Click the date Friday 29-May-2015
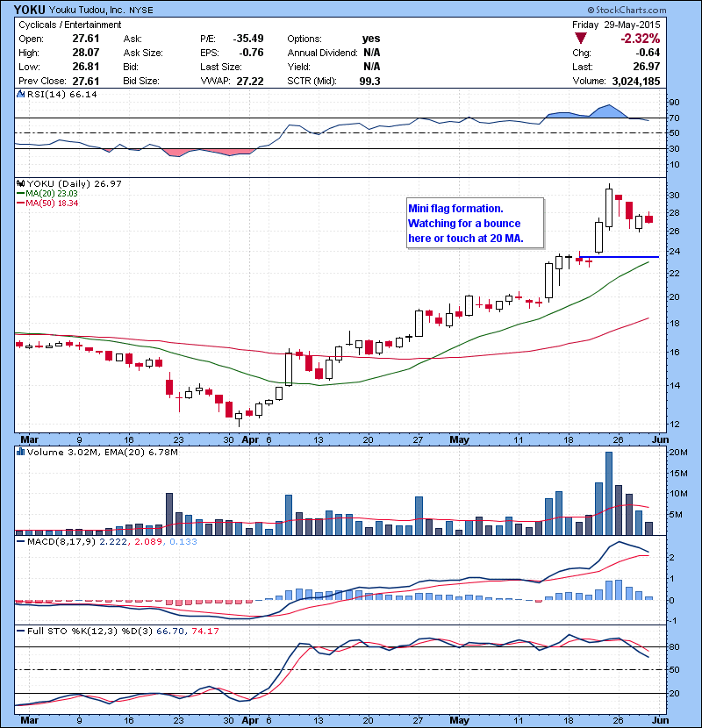Image resolution: width=702 pixels, height=728 pixels. [x=616, y=25]
